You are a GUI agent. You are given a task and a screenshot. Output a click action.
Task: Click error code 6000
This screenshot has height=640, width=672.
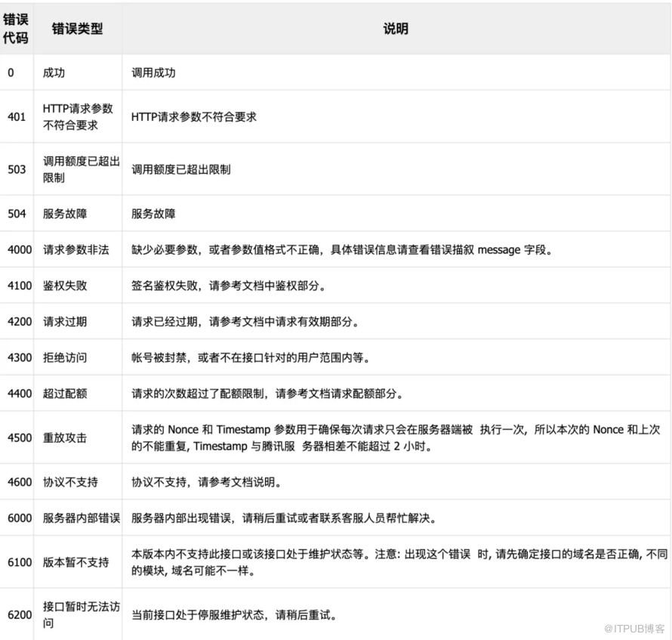point(20,518)
